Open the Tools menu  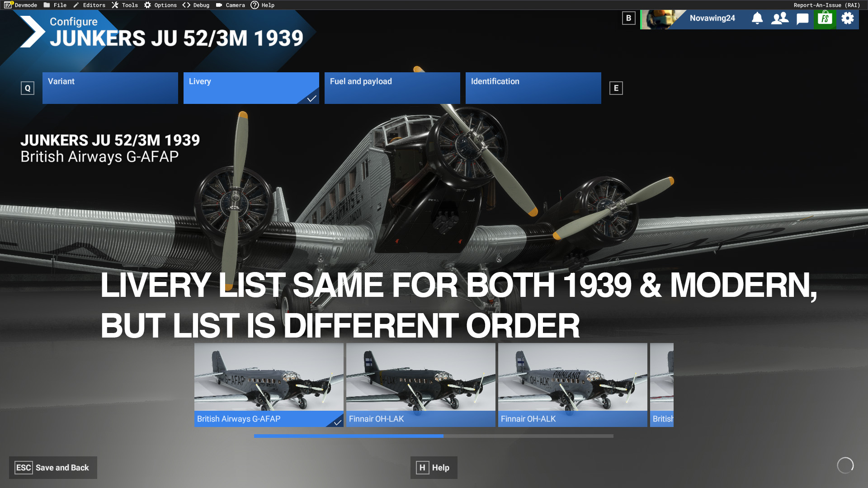[x=125, y=5]
